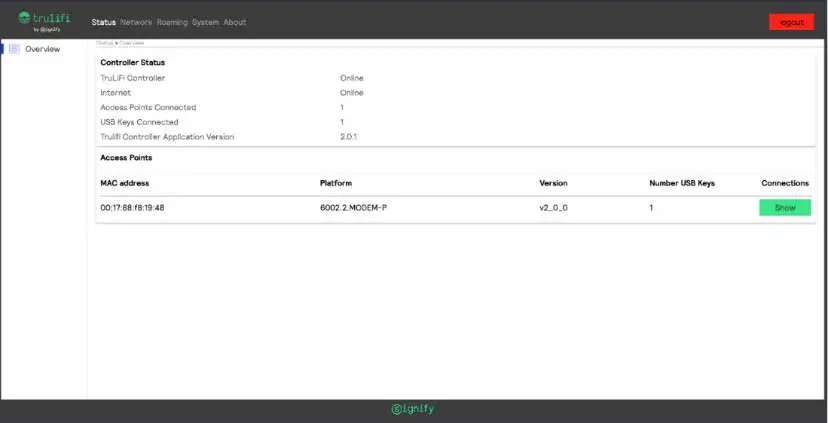
Task: Click the red Logout button
Action: [792, 22]
